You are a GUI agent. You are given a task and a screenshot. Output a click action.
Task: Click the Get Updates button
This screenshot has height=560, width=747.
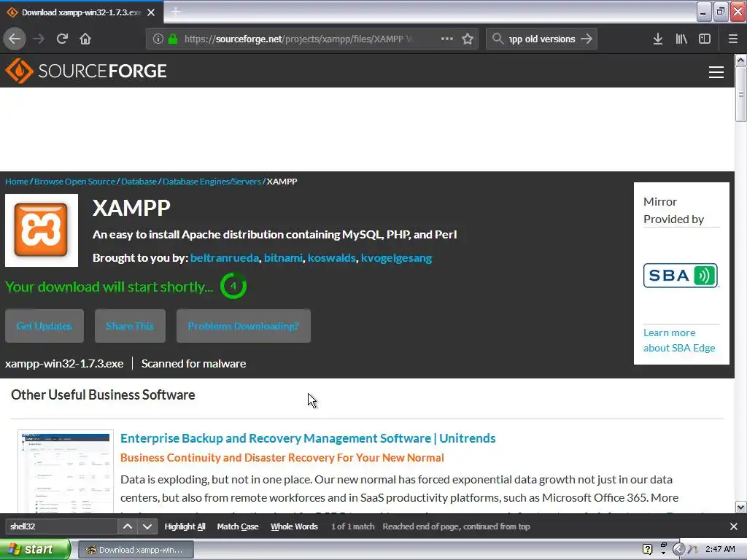point(44,326)
